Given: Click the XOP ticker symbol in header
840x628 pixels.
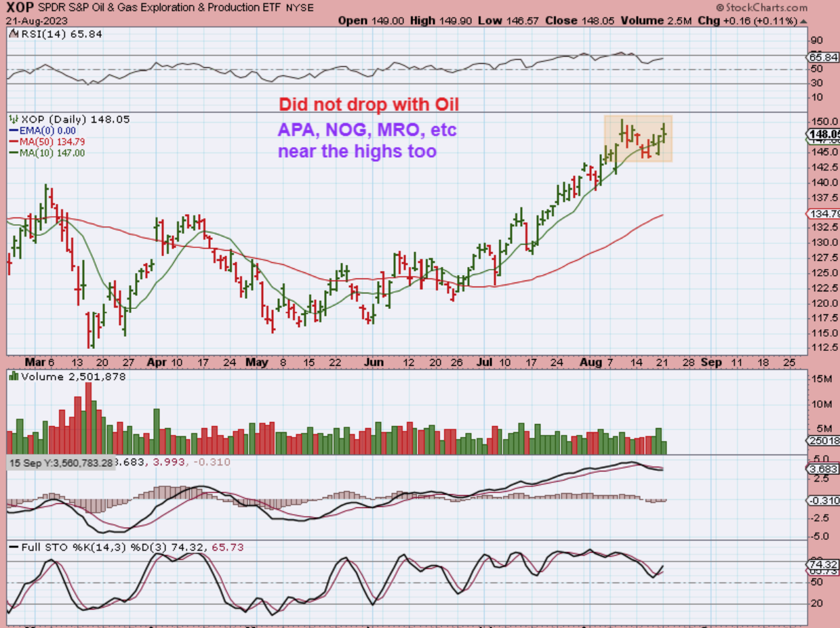Looking at the screenshot, I should [19, 7].
